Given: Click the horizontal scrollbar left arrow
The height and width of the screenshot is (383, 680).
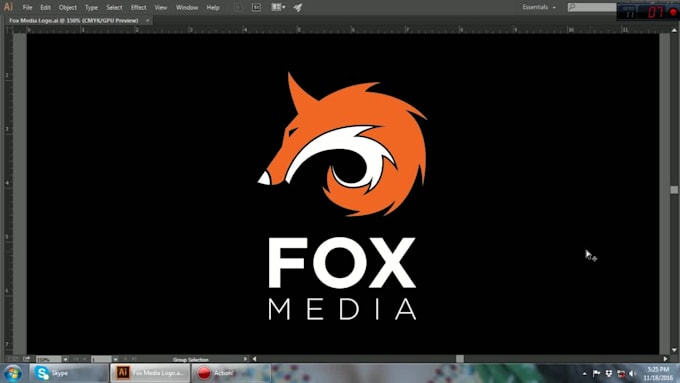Looking at the screenshot, I should tap(255, 359).
